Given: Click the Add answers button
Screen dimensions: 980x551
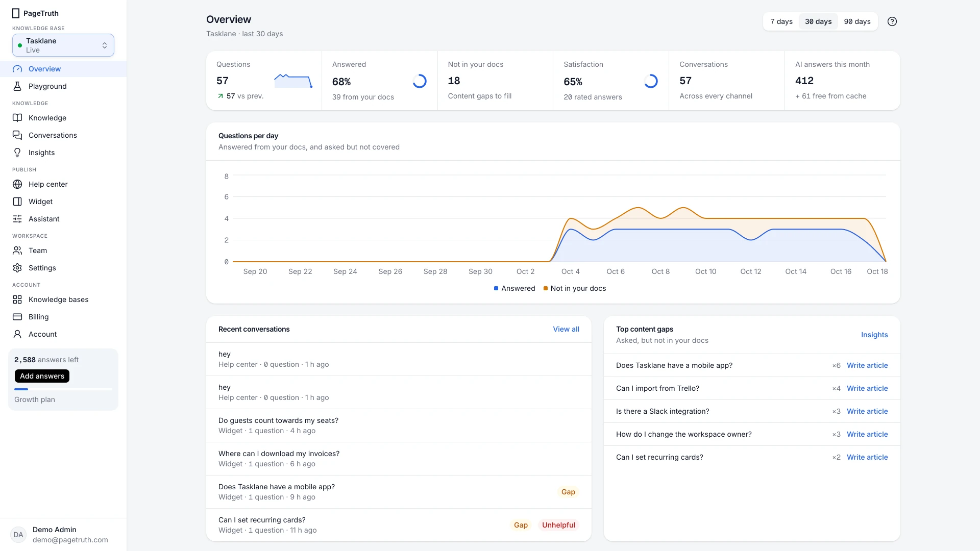Looking at the screenshot, I should tap(42, 376).
